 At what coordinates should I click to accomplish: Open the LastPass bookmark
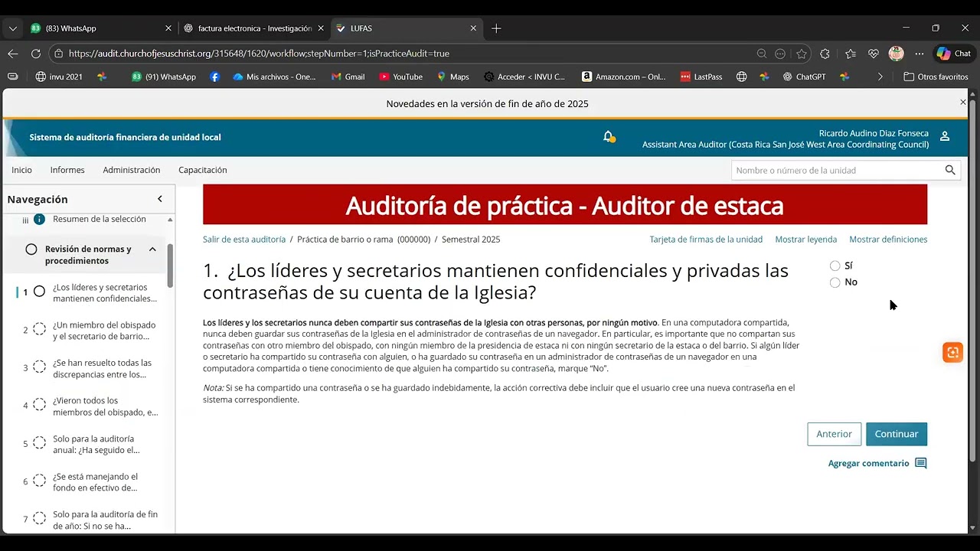coord(701,77)
